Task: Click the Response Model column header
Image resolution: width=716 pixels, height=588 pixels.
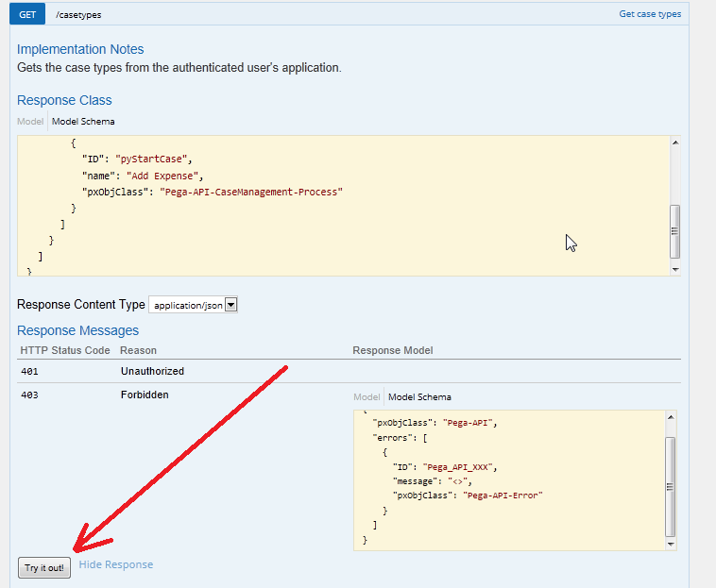Action: (x=393, y=350)
